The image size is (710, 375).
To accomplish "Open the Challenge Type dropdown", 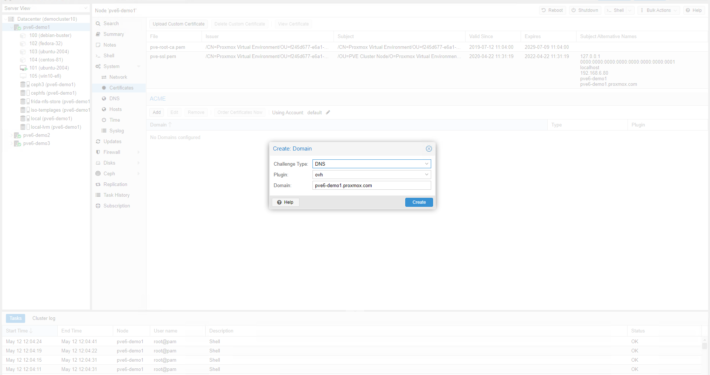I will tap(426, 164).
